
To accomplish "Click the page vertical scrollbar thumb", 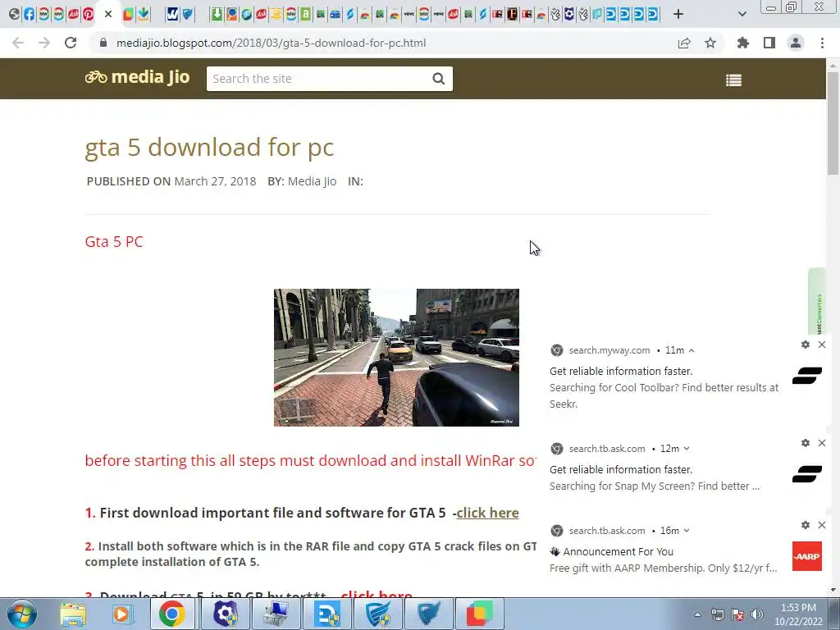I will point(833,123).
